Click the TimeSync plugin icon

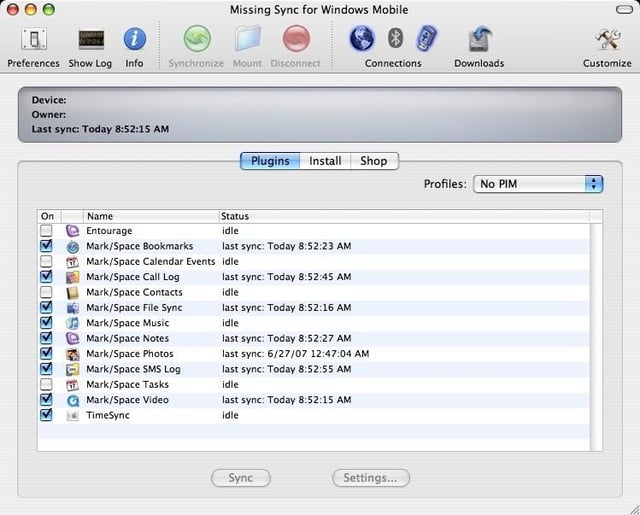(x=72, y=415)
